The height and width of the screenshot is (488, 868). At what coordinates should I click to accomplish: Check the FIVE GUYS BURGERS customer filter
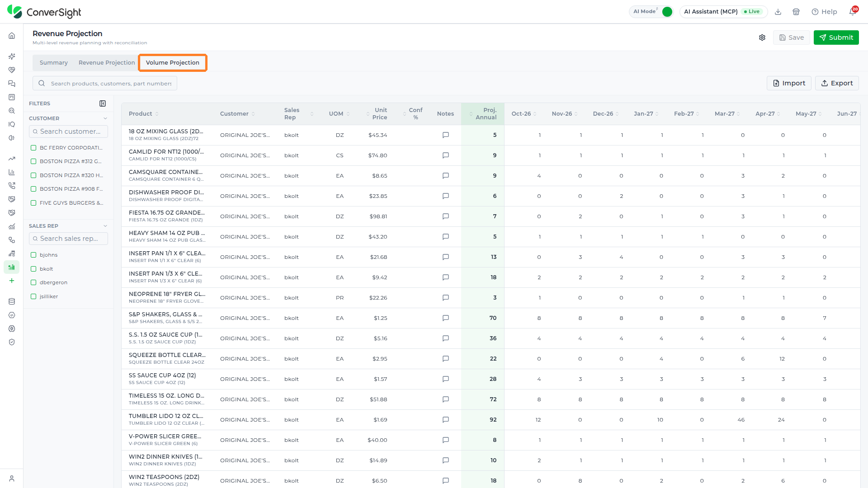point(33,203)
